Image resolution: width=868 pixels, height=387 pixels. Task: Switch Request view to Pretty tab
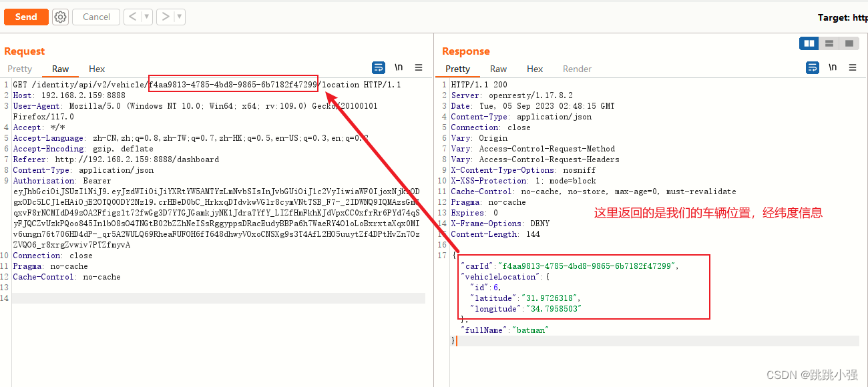point(20,69)
